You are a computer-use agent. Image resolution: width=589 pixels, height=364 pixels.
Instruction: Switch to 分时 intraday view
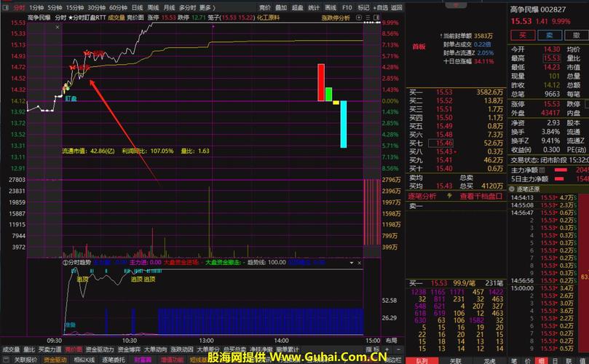(18, 7)
